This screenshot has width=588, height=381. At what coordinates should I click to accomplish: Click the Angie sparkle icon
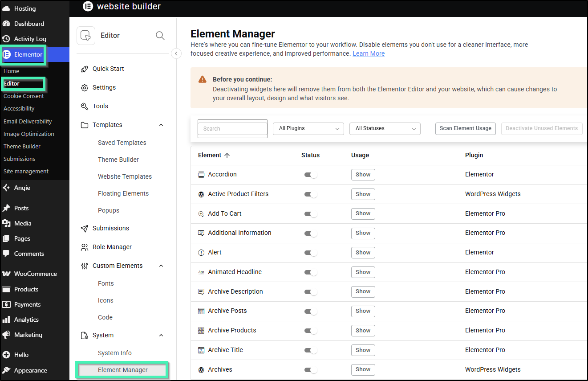coord(6,188)
